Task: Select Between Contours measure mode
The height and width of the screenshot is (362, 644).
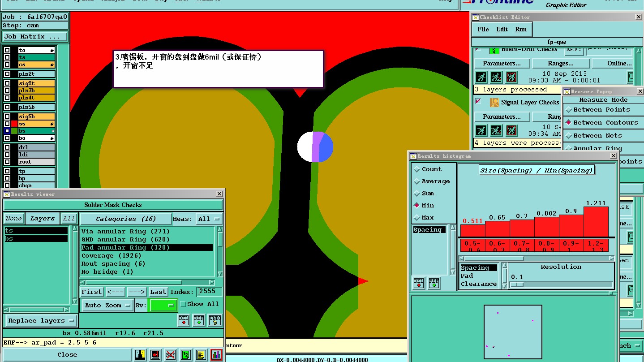Action: (x=569, y=122)
